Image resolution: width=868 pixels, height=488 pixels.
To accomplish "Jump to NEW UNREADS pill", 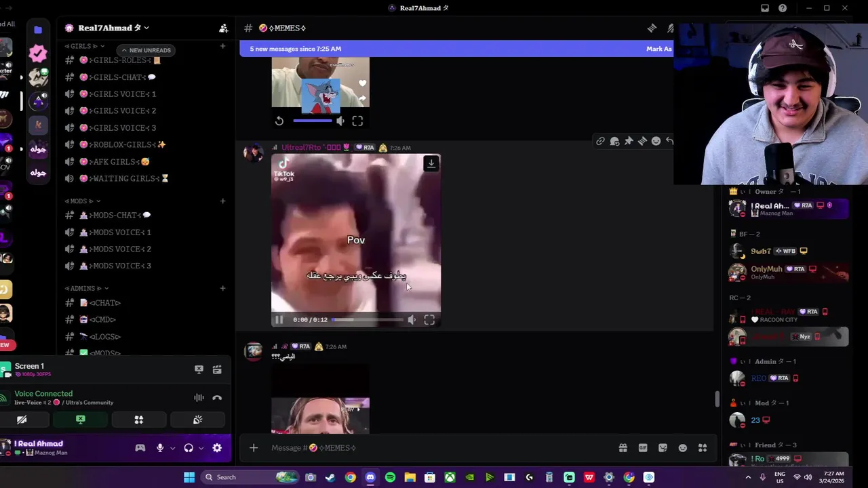I will (x=146, y=50).
